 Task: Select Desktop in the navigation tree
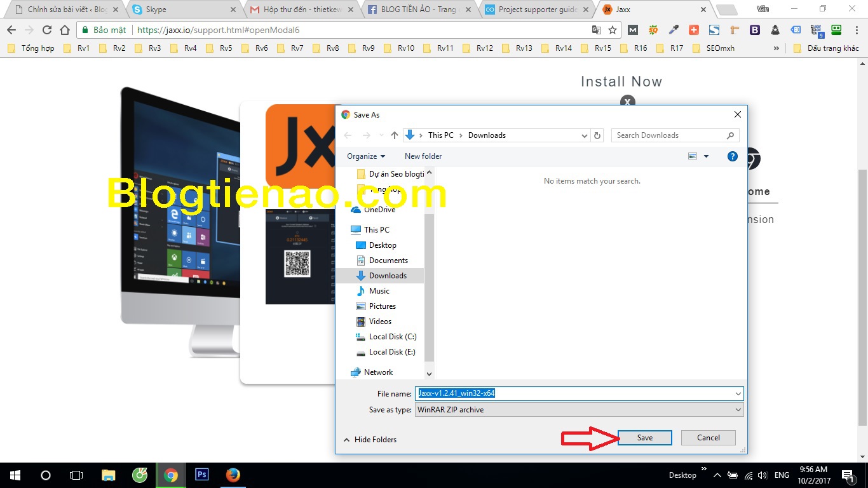tap(383, 245)
